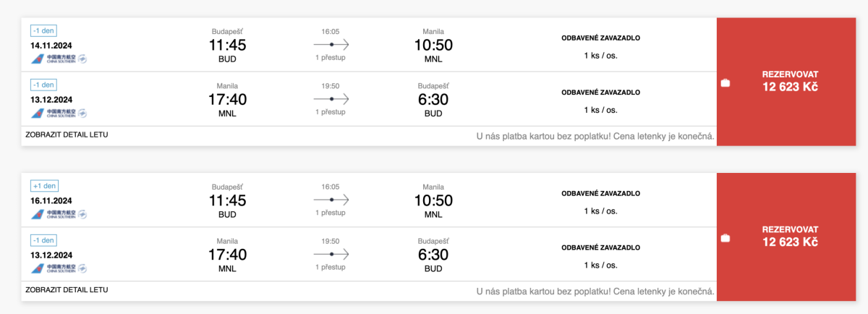Viewport: 868px width, 314px height.
Task: Click 10:50 MNL arrival of 14.11.2024 flight
Action: pos(433,46)
